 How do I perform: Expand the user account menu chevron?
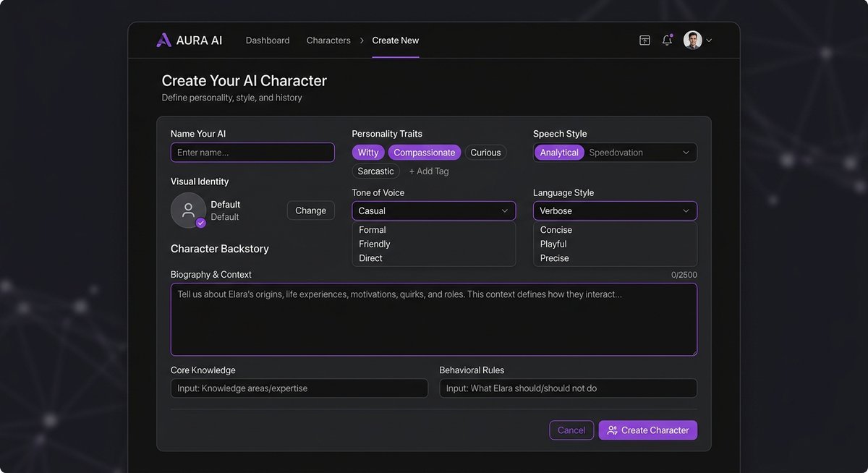click(710, 41)
